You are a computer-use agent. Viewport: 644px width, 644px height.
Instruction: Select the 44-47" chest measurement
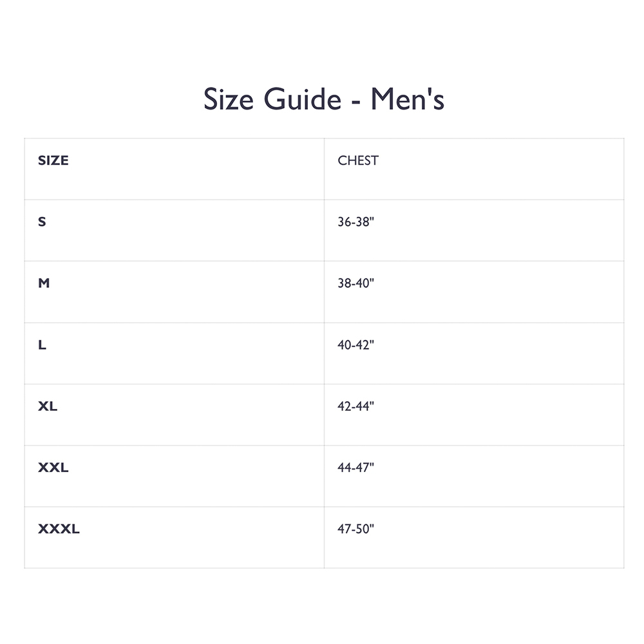pyautogui.click(x=355, y=468)
